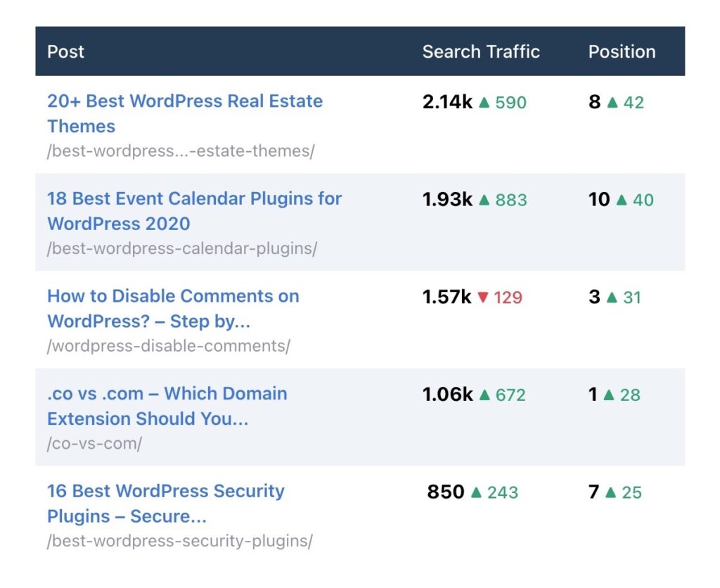720x588 pixels.
Task: Open the Disable Comments on WordPress guide
Action: 172,308
